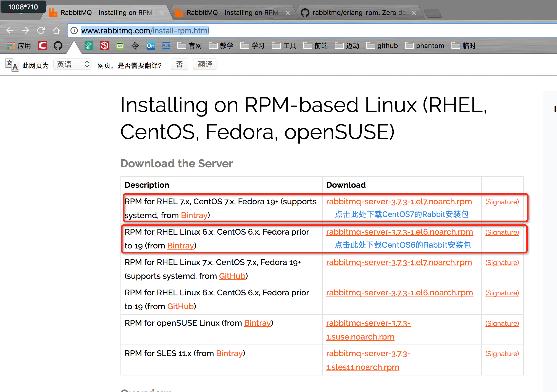The width and height of the screenshot is (557, 392).
Task: Click the Download column header
Action: click(x=346, y=185)
